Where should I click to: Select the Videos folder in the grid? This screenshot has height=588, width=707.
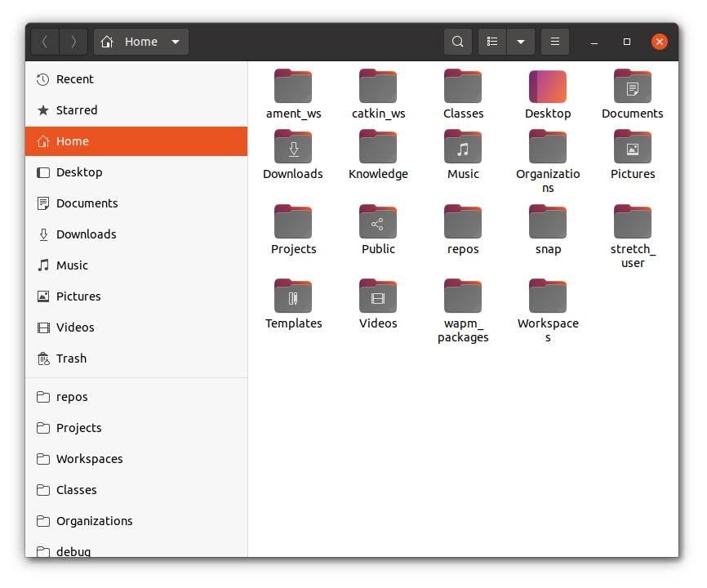(378, 305)
